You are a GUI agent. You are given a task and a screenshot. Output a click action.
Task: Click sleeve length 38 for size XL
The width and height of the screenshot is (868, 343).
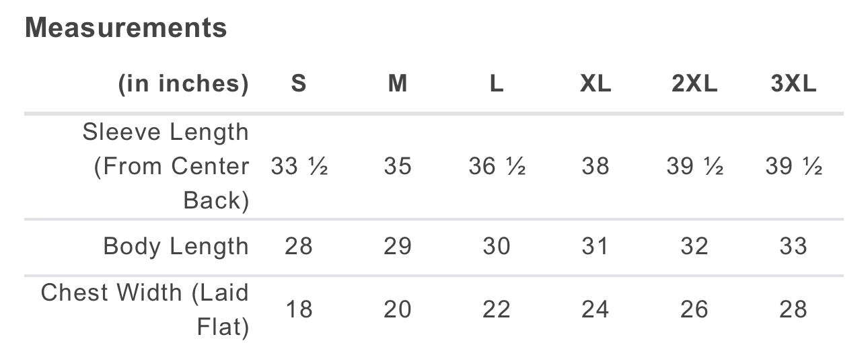click(x=595, y=166)
